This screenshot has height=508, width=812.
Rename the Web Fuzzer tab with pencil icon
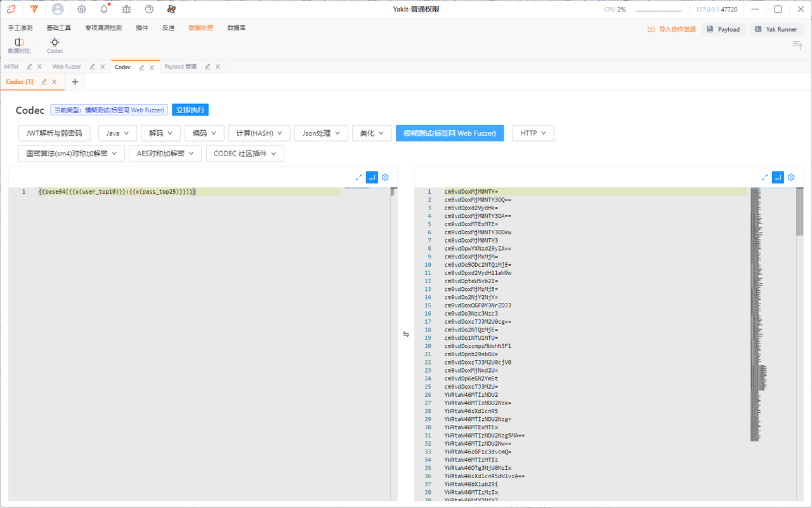click(x=93, y=67)
